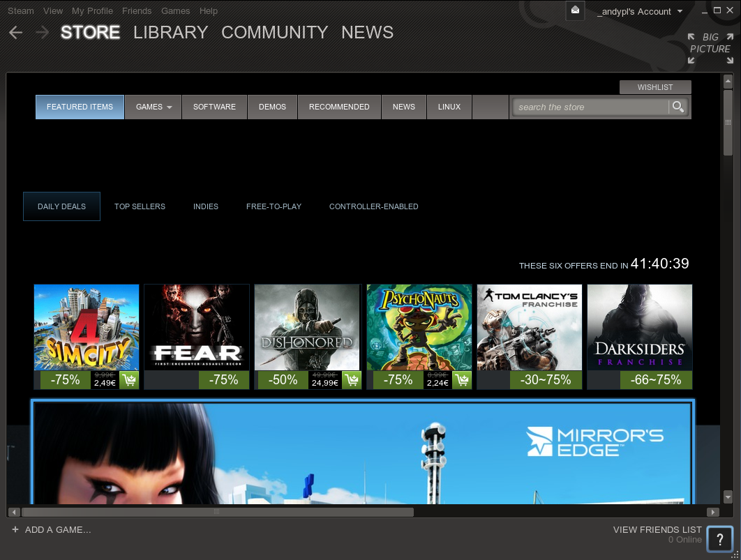Click Add a Game link
Viewport: 741px width, 560px height.
click(58, 530)
